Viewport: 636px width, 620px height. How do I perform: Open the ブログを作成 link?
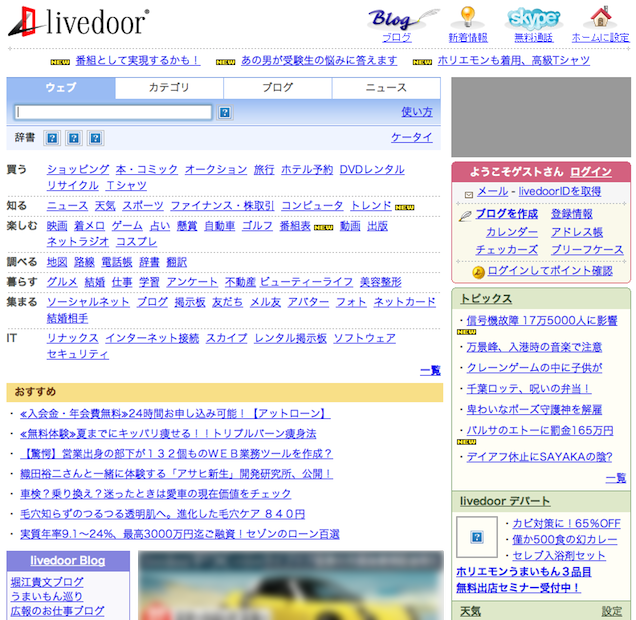tap(507, 214)
